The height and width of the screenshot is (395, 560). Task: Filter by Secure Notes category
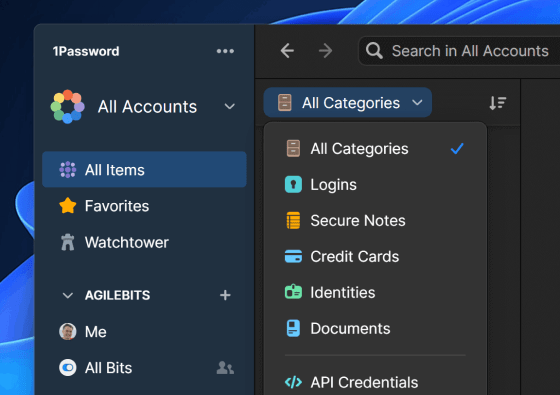375,220
